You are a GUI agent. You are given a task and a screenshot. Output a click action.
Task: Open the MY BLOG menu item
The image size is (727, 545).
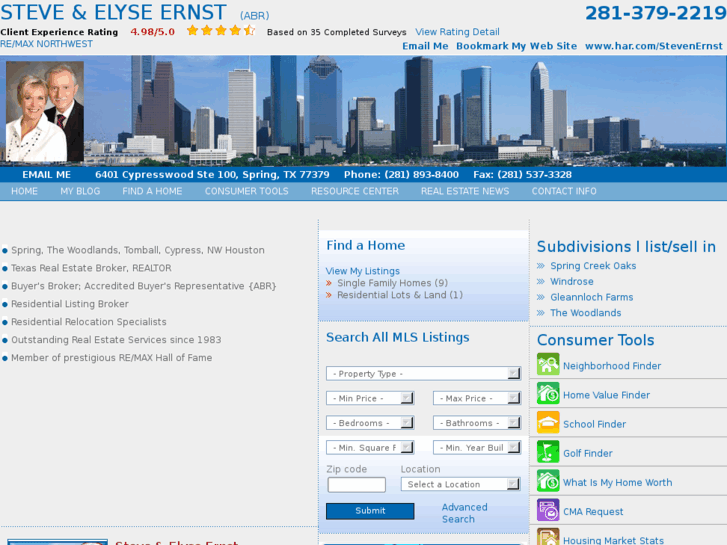pos(80,191)
